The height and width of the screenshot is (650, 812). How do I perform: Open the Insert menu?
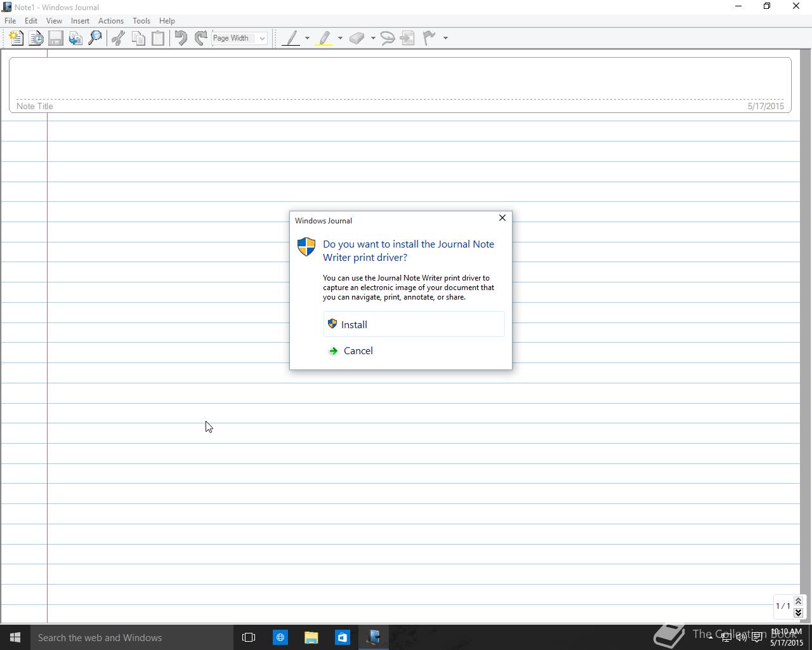(x=80, y=21)
